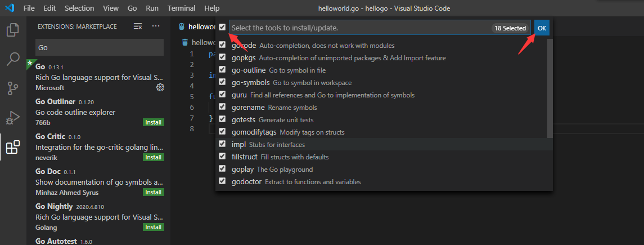Uncheck the gotests tool

[x=222, y=119]
